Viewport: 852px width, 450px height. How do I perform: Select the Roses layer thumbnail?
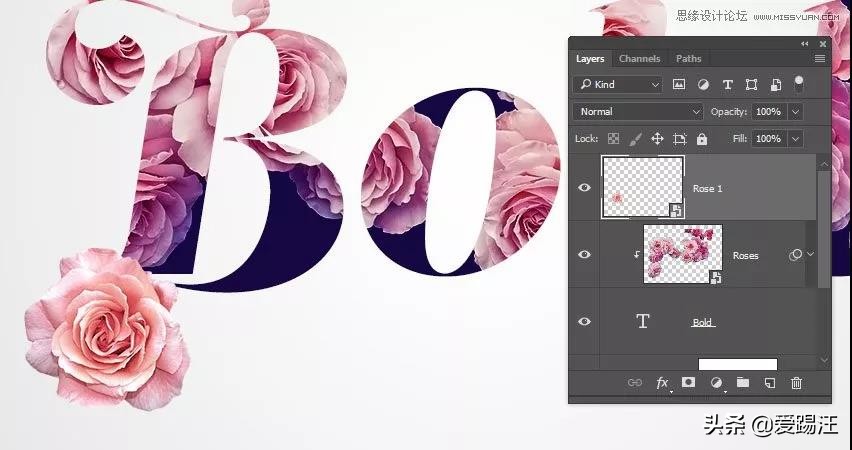[x=683, y=254]
